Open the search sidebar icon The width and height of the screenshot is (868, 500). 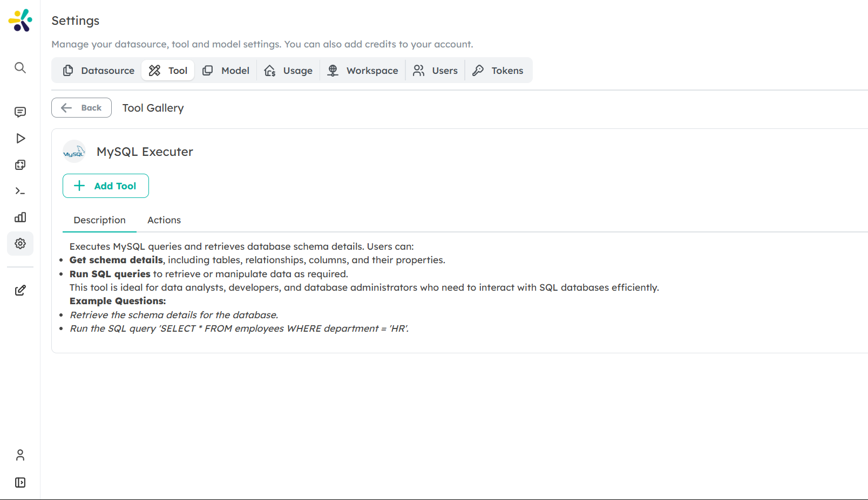(20, 67)
